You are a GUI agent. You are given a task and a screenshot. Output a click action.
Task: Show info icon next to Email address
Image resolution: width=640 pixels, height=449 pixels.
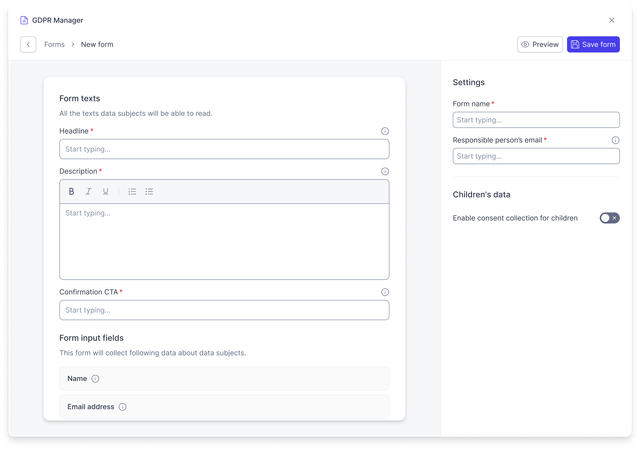(x=122, y=407)
